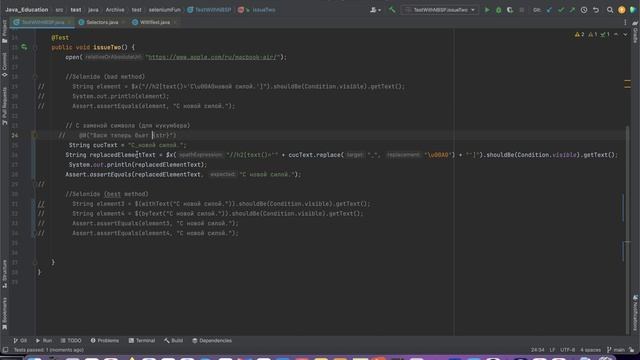Go to next highlighted error with down arrow

[x=625, y=35]
